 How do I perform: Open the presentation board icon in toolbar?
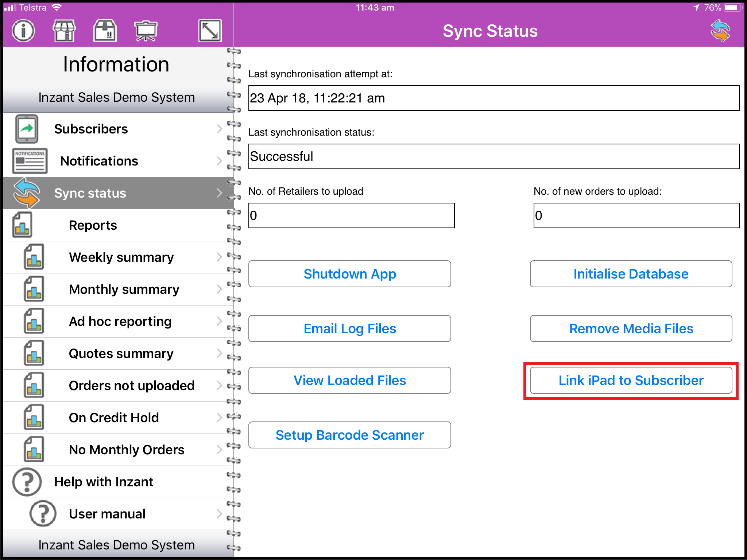pyautogui.click(x=146, y=31)
